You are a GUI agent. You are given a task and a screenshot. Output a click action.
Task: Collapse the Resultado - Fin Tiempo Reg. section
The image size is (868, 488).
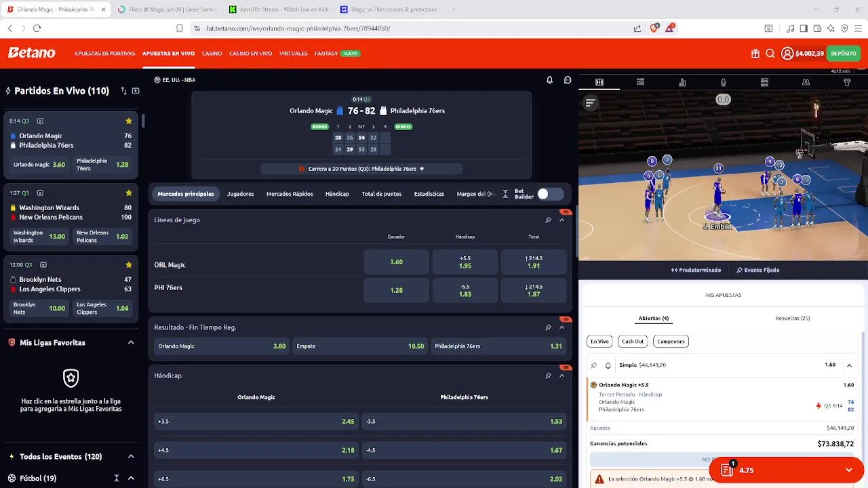pyautogui.click(x=561, y=327)
